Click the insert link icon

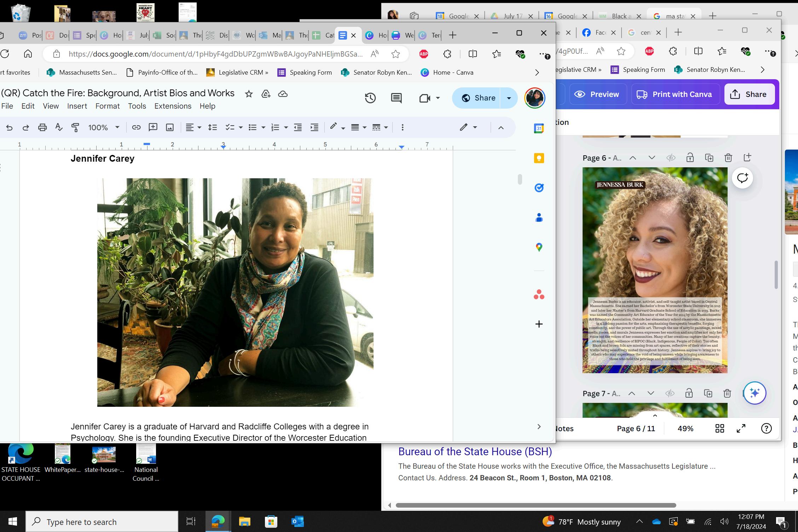[136, 127]
